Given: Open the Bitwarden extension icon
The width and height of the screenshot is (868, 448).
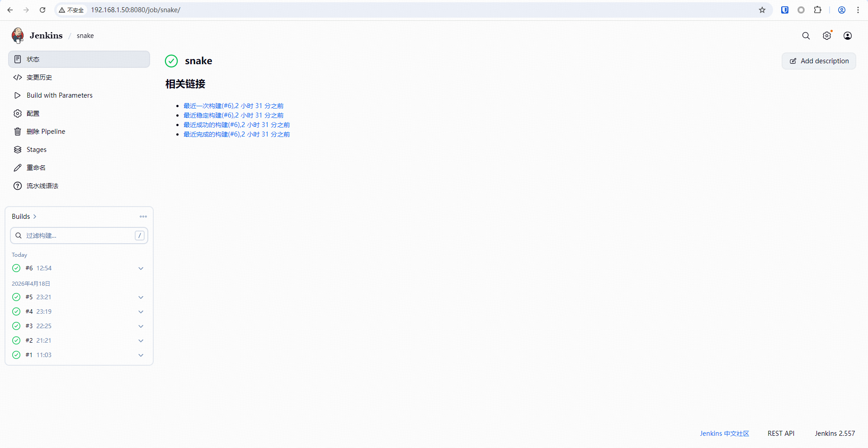Looking at the screenshot, I should [785, 10].
